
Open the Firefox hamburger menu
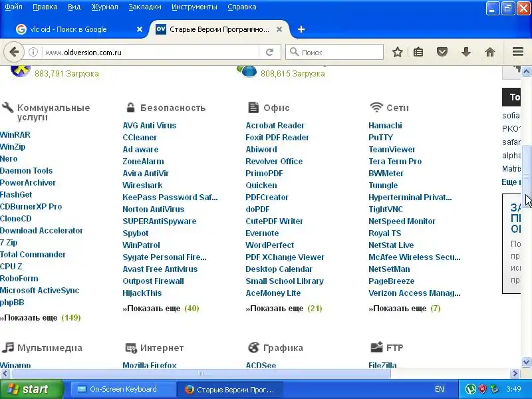pyautogui.click(x=518, y=52)
